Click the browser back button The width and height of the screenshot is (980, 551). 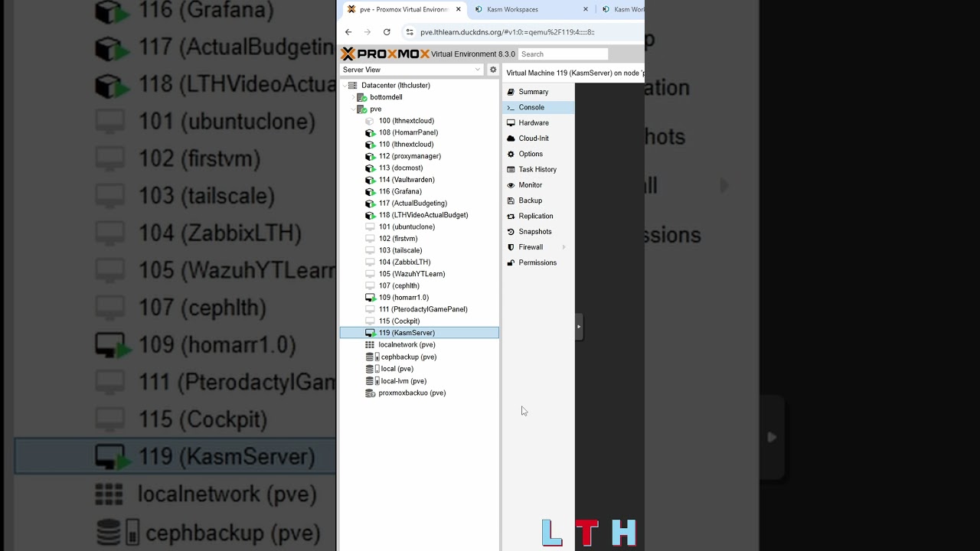pos(348,32)
